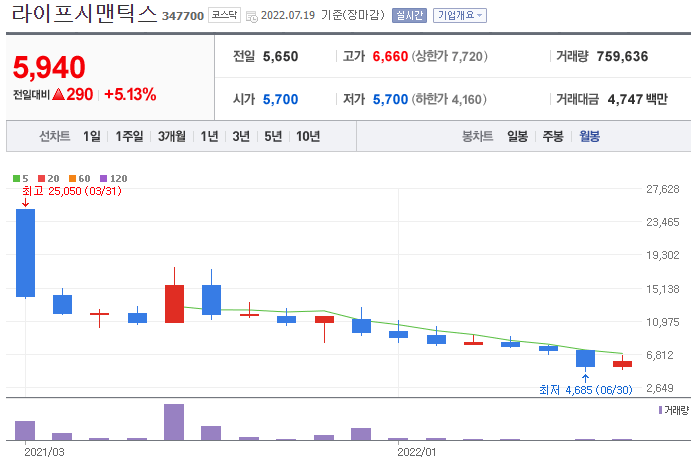Image resolution: width=691 pixels, height=463 pixels.
Task: Click the red up-triangle change icon
Action: point(59,94)
